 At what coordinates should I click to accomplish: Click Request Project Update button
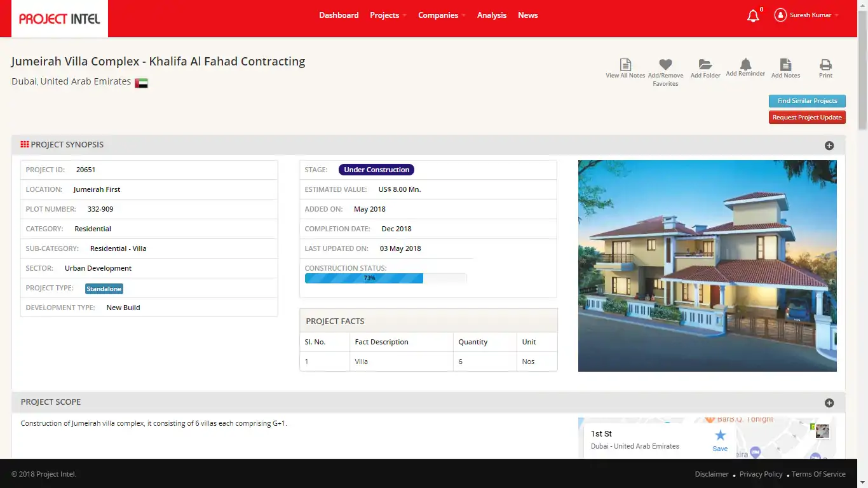tap(807, 118)
